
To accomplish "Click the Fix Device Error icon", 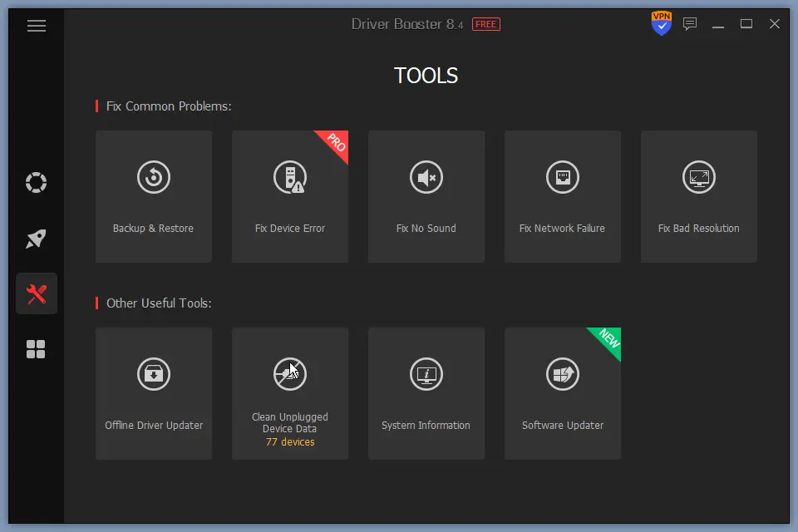I will coord(290,177).
